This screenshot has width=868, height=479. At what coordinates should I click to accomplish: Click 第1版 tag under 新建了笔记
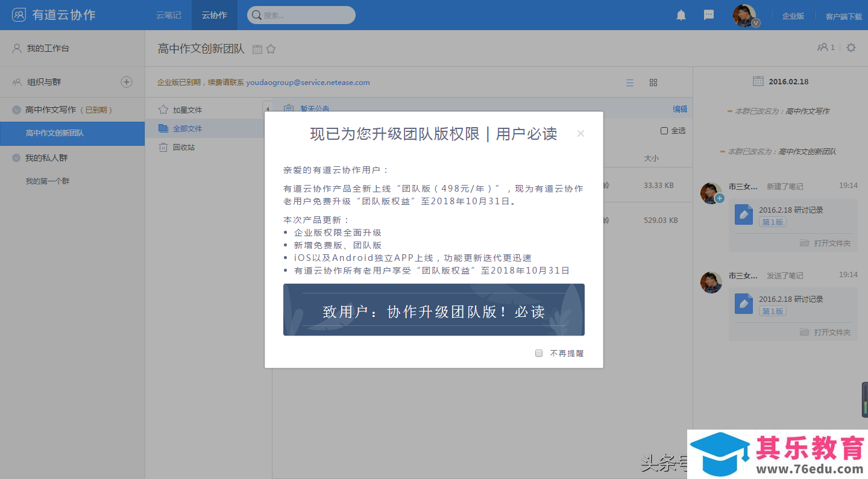(x=773, y=222)
